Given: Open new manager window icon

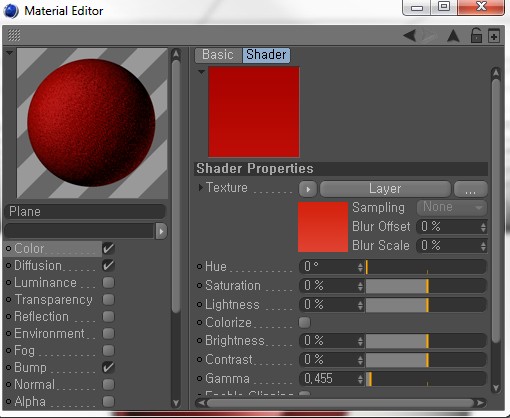Looking at the screenshot, I should pyautogui.click(x=494, y=36).
